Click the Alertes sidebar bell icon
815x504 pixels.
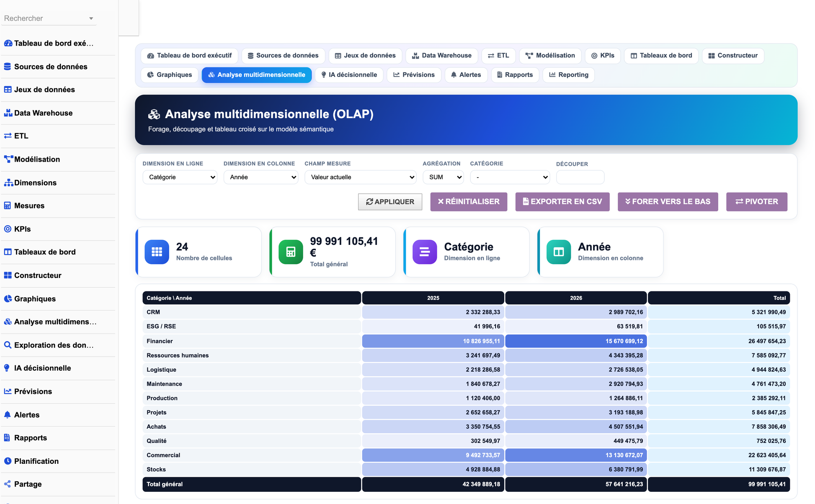(7, 414)
